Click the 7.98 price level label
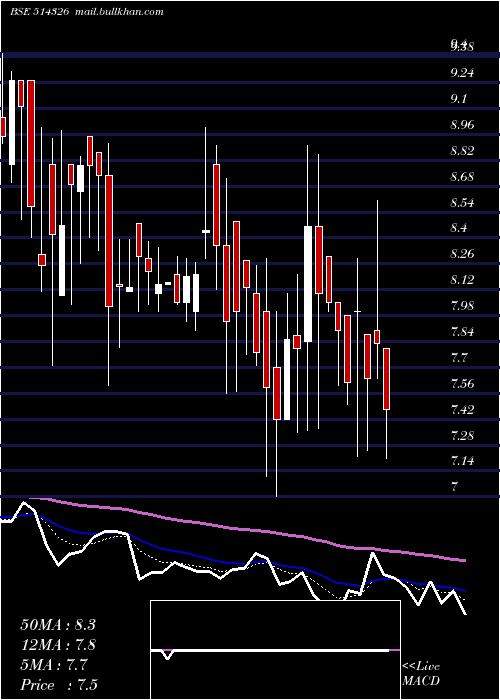 462,306
